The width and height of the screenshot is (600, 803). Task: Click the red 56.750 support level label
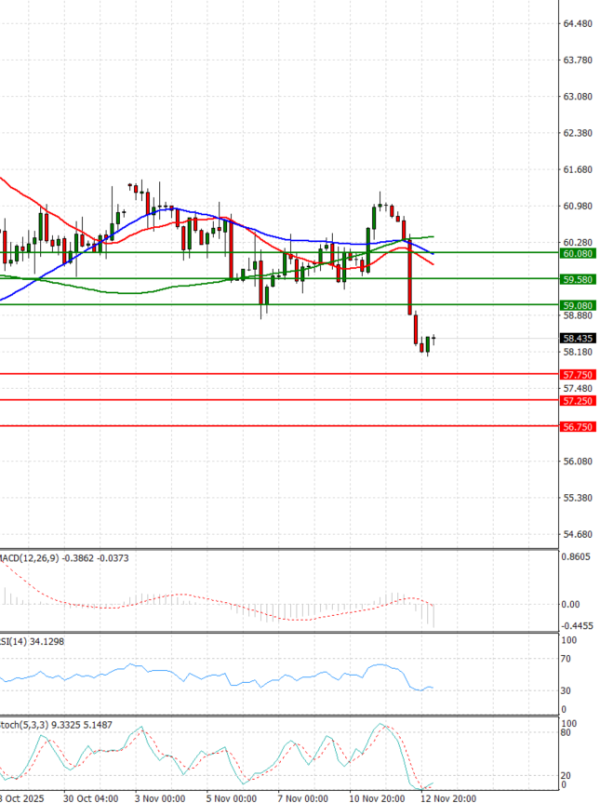[578, 426]
